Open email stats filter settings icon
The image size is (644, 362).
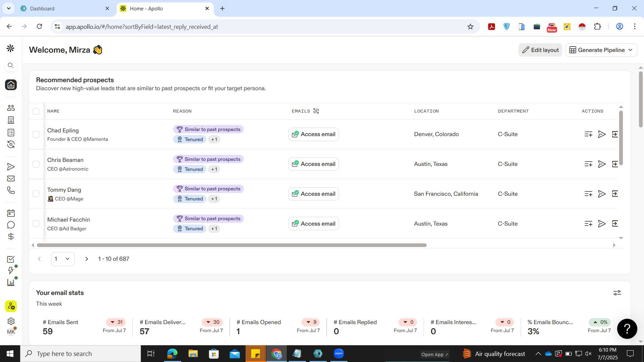[617, 293]
